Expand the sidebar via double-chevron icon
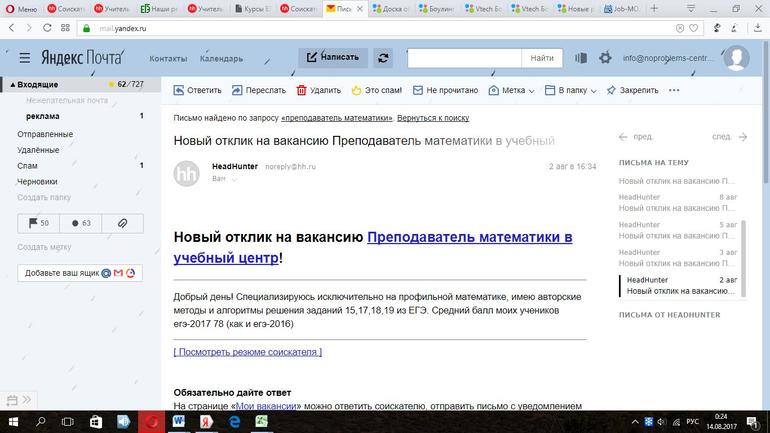This screenshot has width=770, height=433. pos(27,400)
